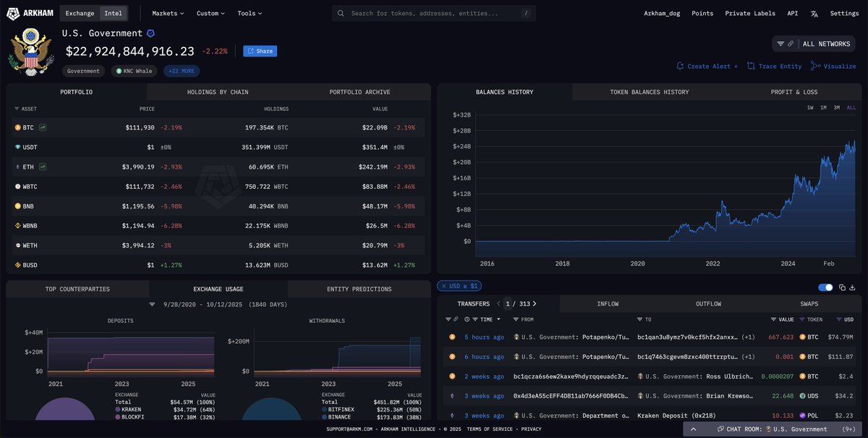Click the BTC price chart icon
Image resolution: width=868 pixels, height=438 pixels.
pyautogui.click(x=43, y=127)
